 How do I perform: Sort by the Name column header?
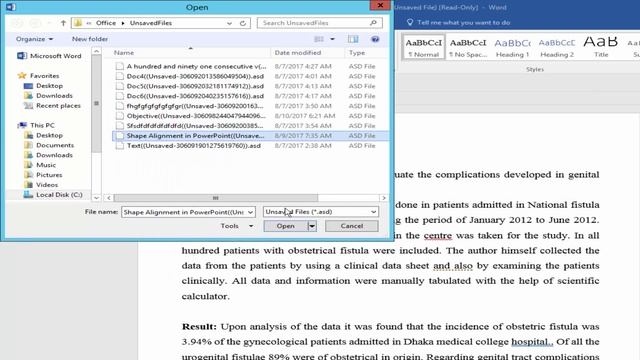point(124,53)
